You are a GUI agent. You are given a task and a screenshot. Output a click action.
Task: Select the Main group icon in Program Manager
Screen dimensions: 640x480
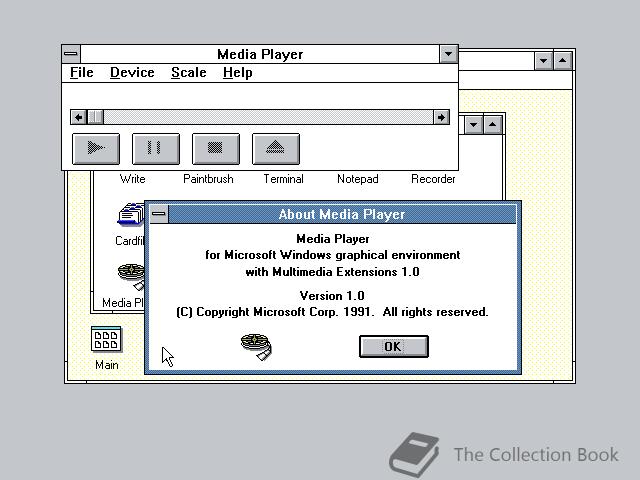click(x=106, y=339)
